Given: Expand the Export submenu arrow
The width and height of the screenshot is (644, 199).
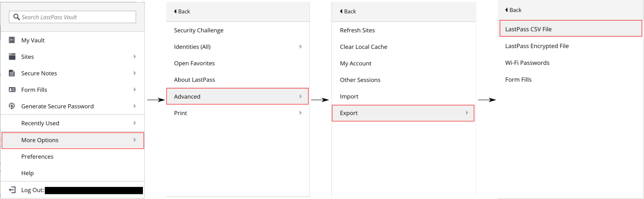Looking at the screenshot, I should (467, 113).
